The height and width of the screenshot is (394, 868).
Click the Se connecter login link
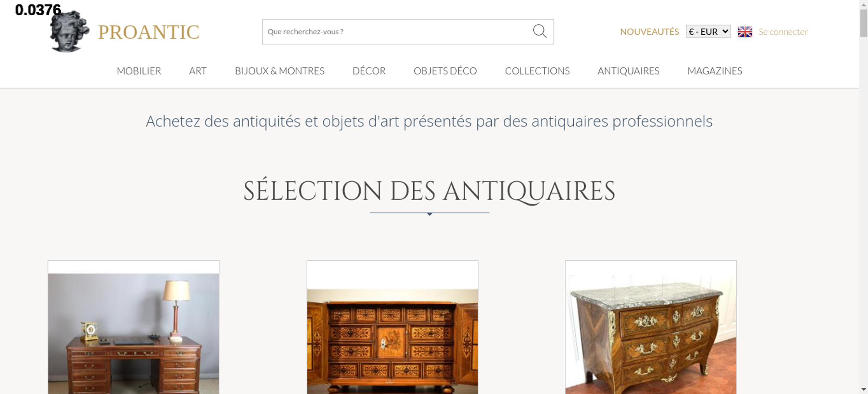click(783, 32)
